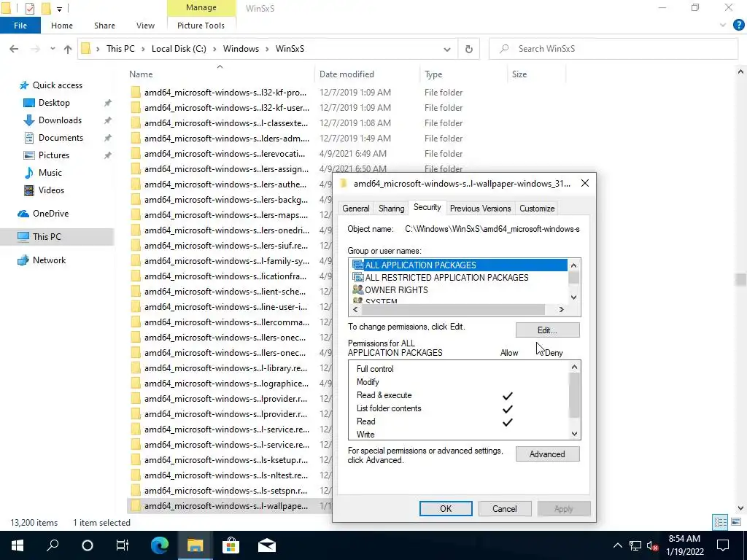
Task: Switch to the View ribbon tab
Action: [145, 26]
